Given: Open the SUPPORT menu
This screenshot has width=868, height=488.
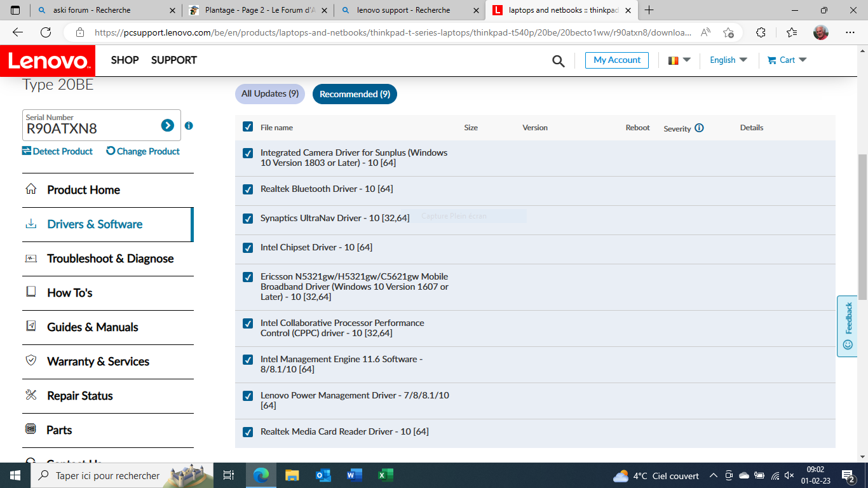Looking at the screenshot, I should click(174, 60).
